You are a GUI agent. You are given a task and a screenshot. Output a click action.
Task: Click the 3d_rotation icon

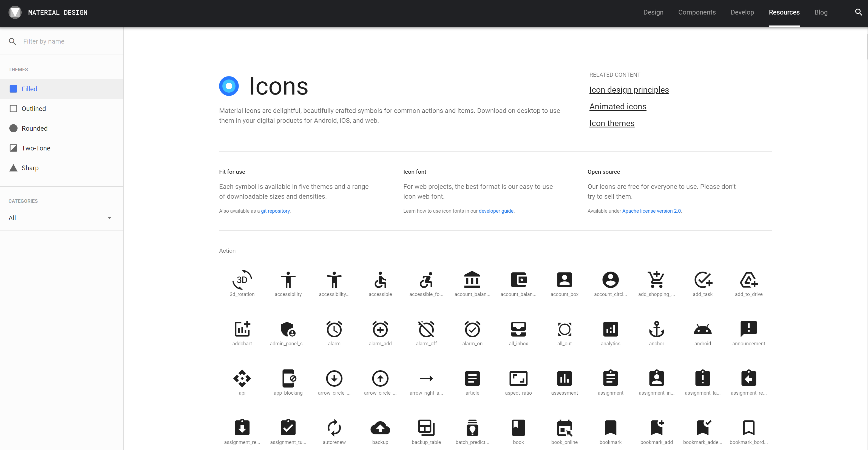pos(242,280)
